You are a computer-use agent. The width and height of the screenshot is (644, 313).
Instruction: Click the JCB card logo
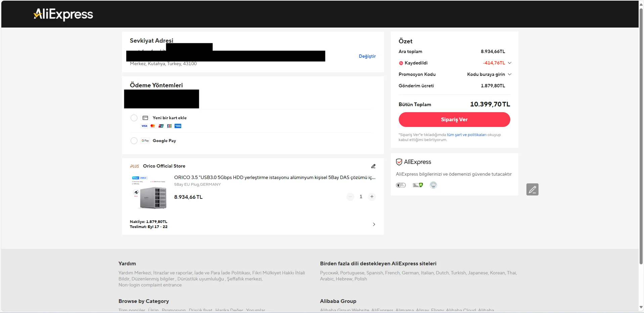pos(170,126)
